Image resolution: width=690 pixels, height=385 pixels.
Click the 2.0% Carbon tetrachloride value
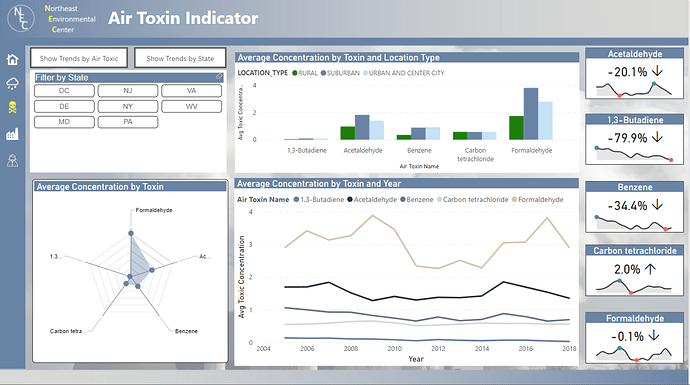(627, 269)
